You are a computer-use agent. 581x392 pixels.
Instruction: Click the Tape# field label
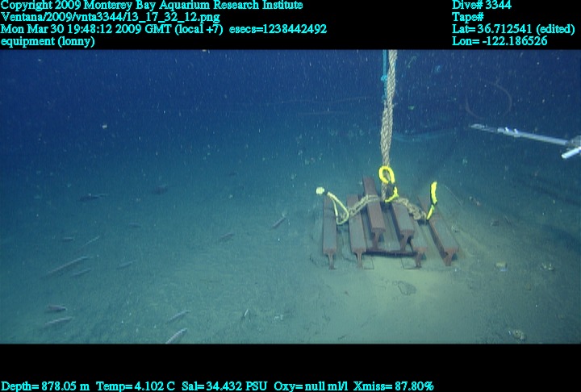tap(468, 17)
